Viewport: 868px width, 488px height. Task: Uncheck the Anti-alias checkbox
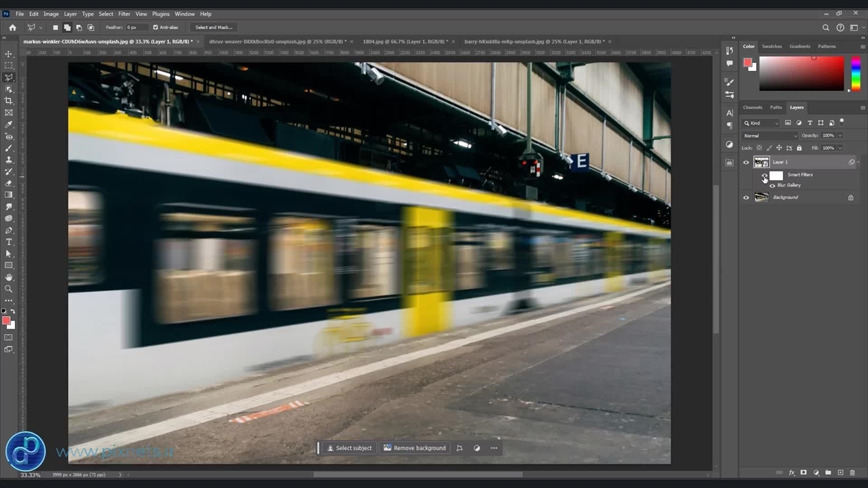click(x=156, y=28)
